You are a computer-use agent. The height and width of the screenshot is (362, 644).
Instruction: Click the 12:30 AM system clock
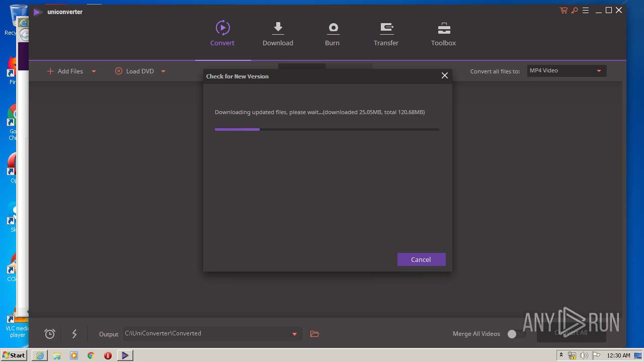(x=618, y=355)
